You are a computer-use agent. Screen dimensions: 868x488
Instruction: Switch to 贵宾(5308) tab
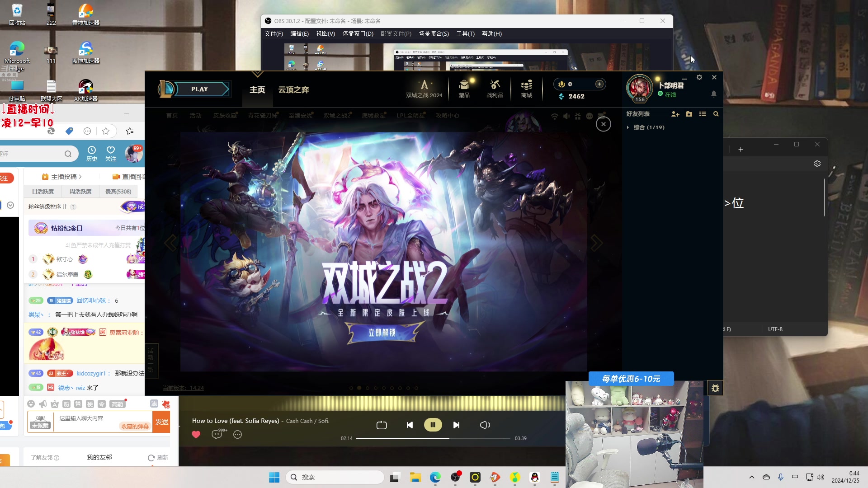tap(118, 192)
